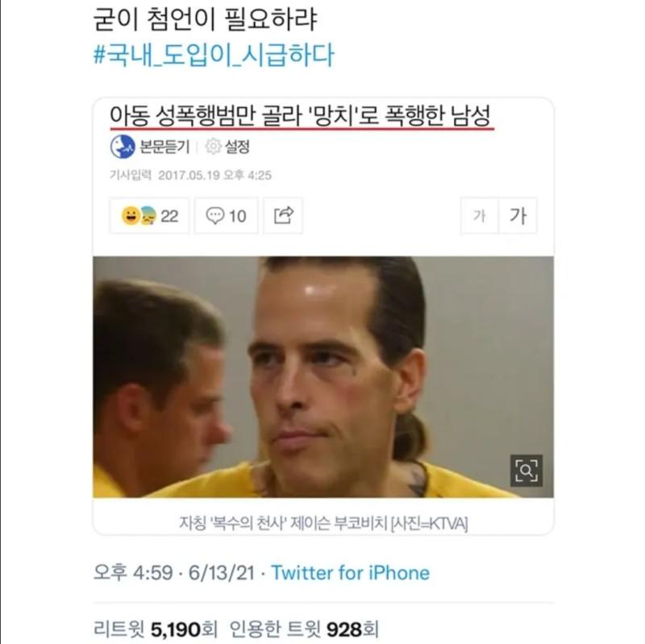The image size is (645, 644).
Task: Click the Twitter for iPhone link
Action: tap(350, 572)
